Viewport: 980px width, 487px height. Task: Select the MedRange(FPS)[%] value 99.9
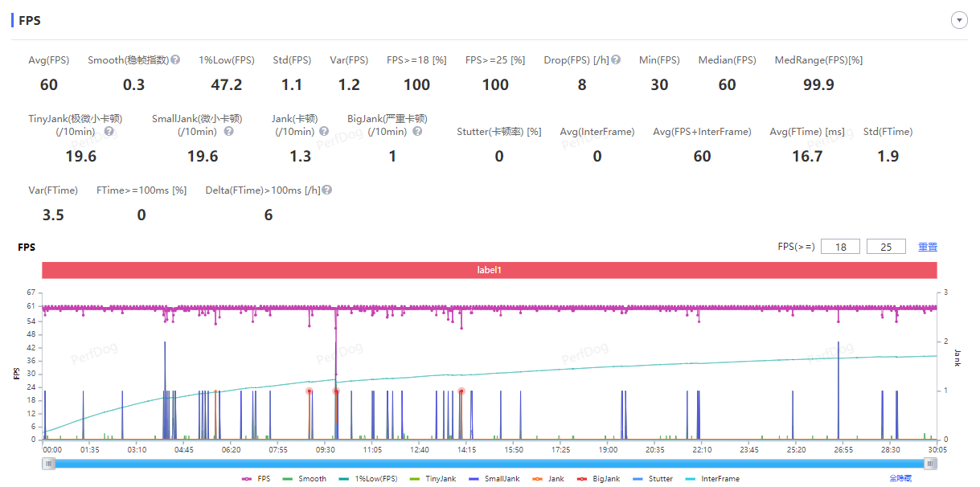818,84
